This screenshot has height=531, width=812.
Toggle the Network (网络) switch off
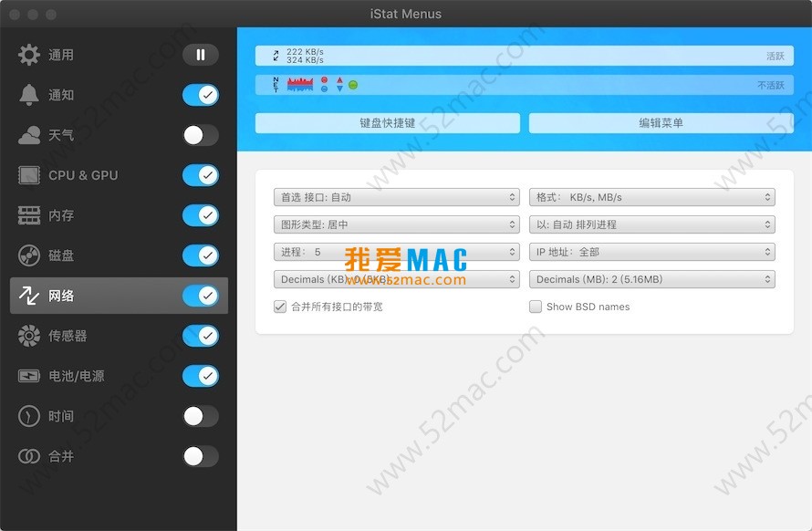click(x=201, y=296)
